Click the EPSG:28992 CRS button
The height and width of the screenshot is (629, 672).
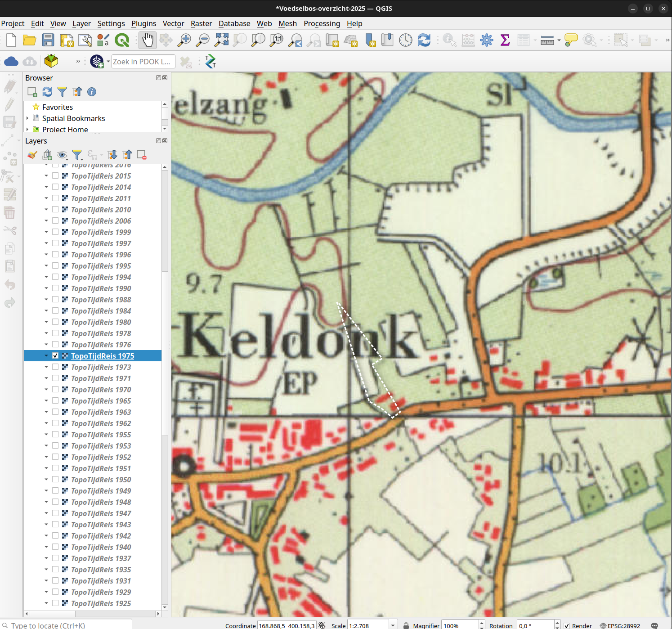[620, 625]
